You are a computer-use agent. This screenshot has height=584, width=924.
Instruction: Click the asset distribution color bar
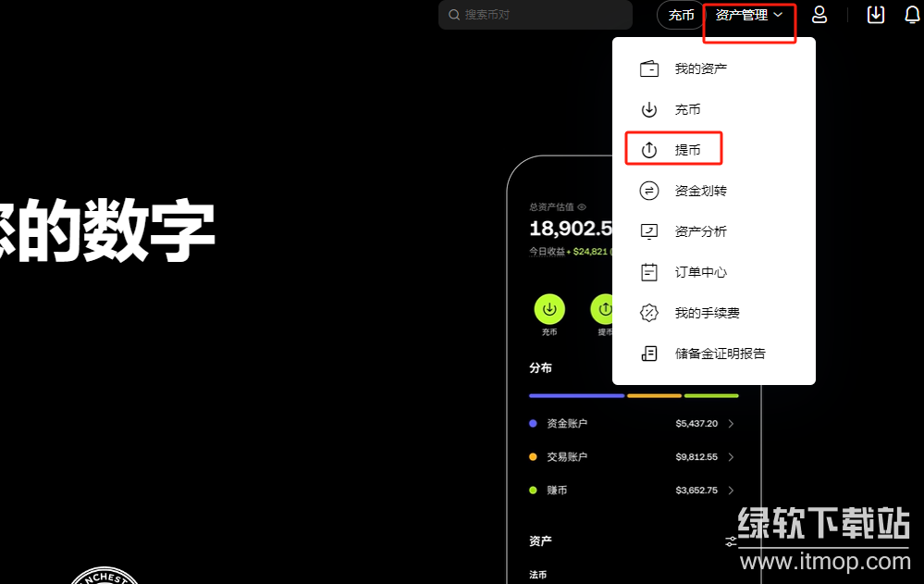(634, 395)
